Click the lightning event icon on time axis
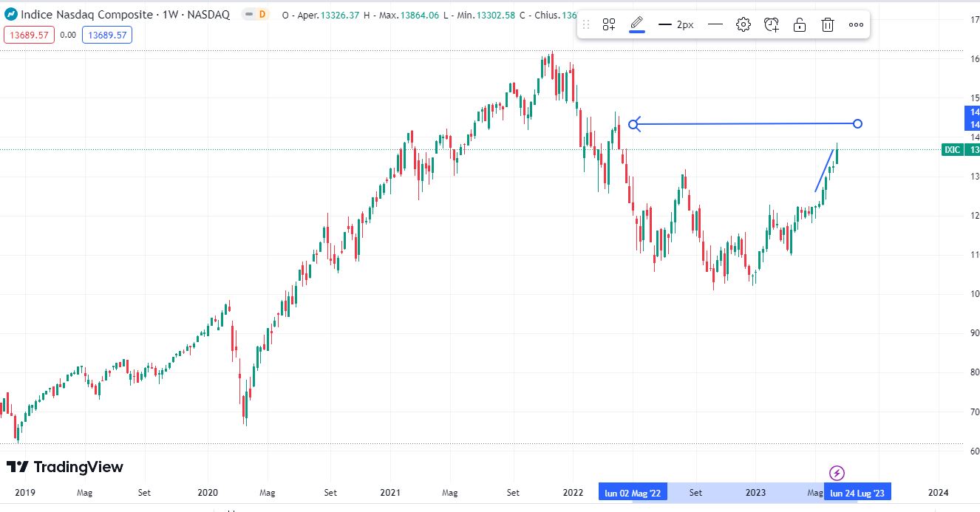 coord(837,473)
